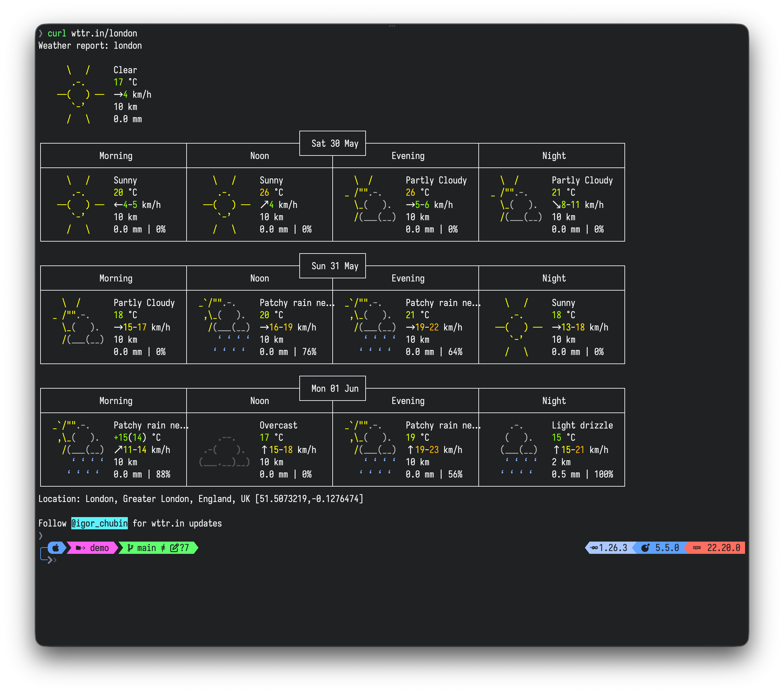Click the edit pencil icon in the git segment
This screenshot has width=784, height=693.
click(x=175, y=548)
